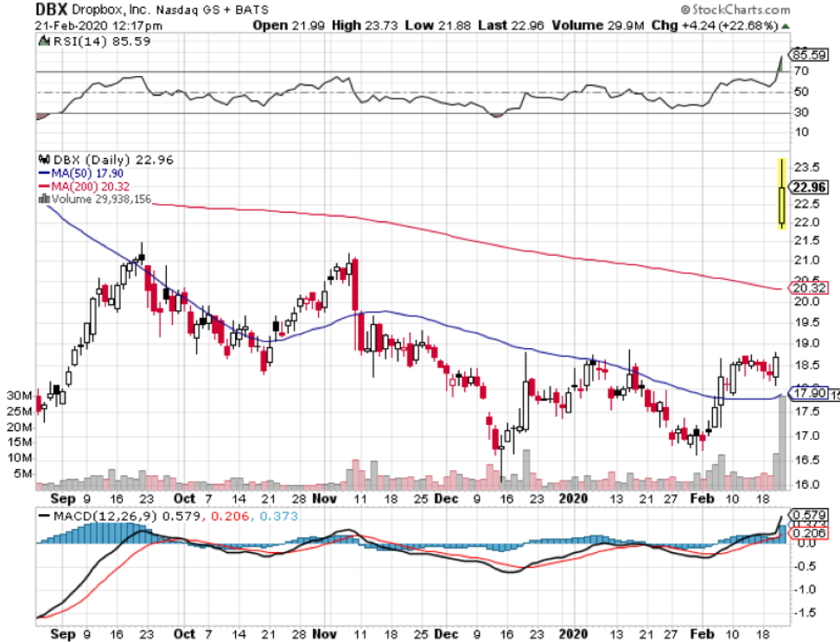
Task: Click the Feb label on price date axis
Action: pos(703,499)
